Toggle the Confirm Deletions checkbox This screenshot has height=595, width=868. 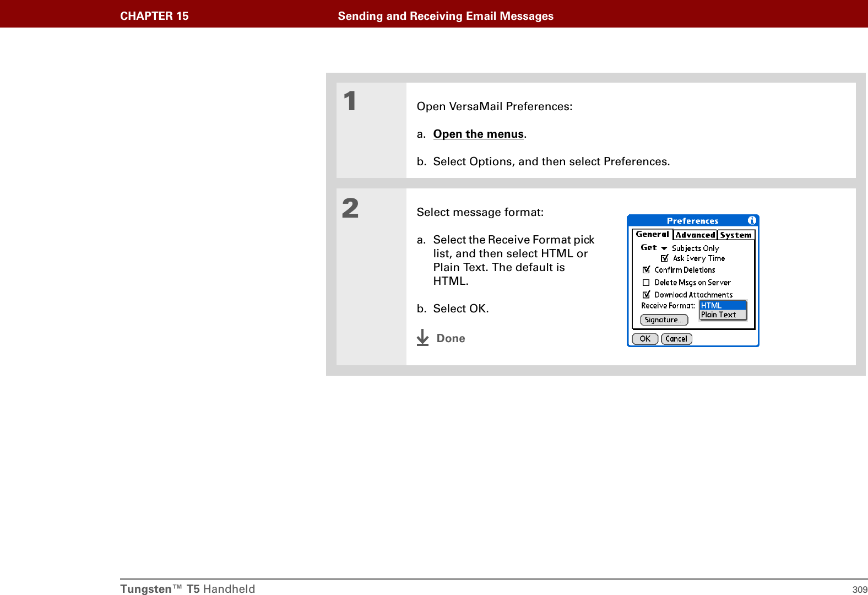647,269
